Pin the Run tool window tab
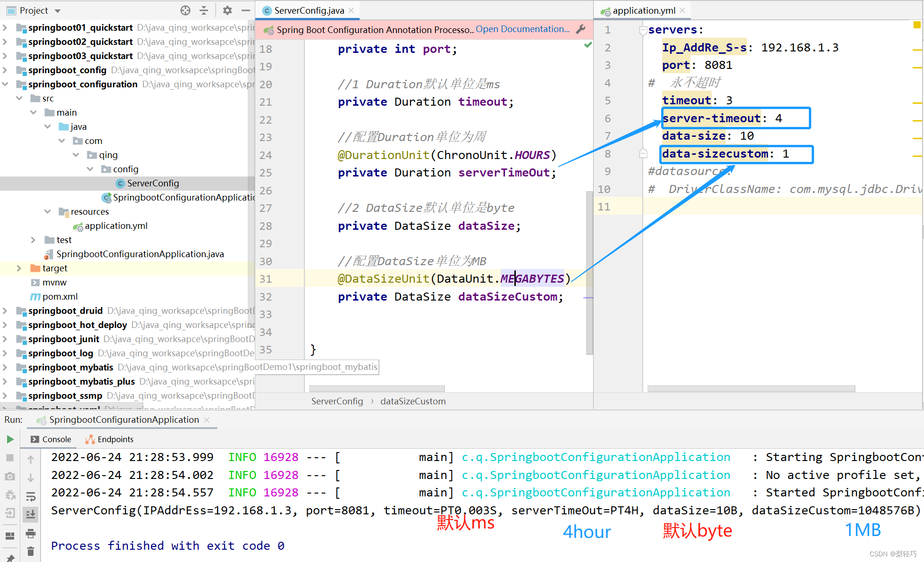Viewport: 924px width, 562px height. coord(10,557)
